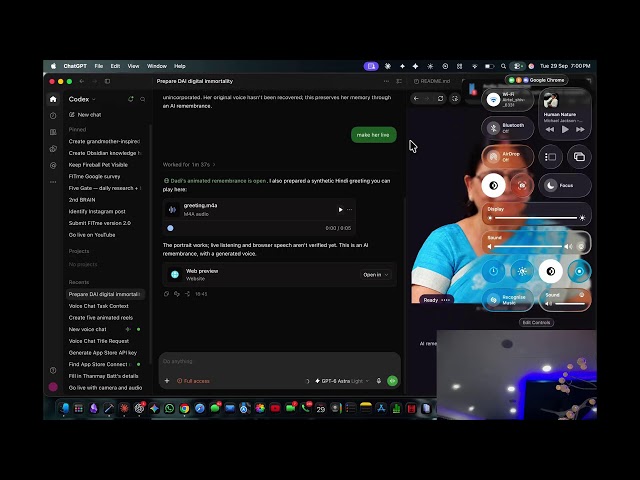This screenshot has width=640, height=480.
Task: Open 'Keep Fireball Pet Visible' pinned chat
Action: [98, 165]
